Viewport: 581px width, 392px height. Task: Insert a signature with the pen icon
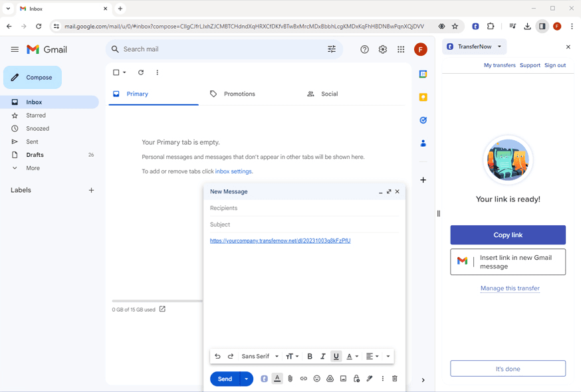coord(370,378)
